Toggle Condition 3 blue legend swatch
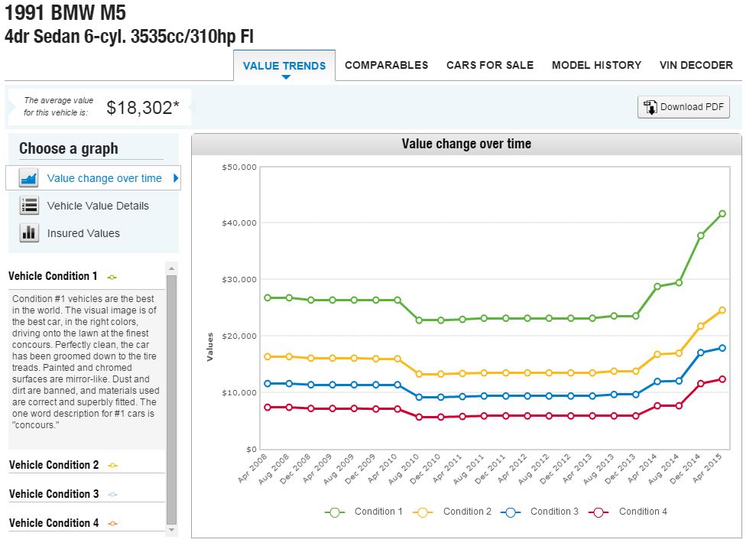The width and height of the screenshot is (756, 546). click(x=512, y=512)
